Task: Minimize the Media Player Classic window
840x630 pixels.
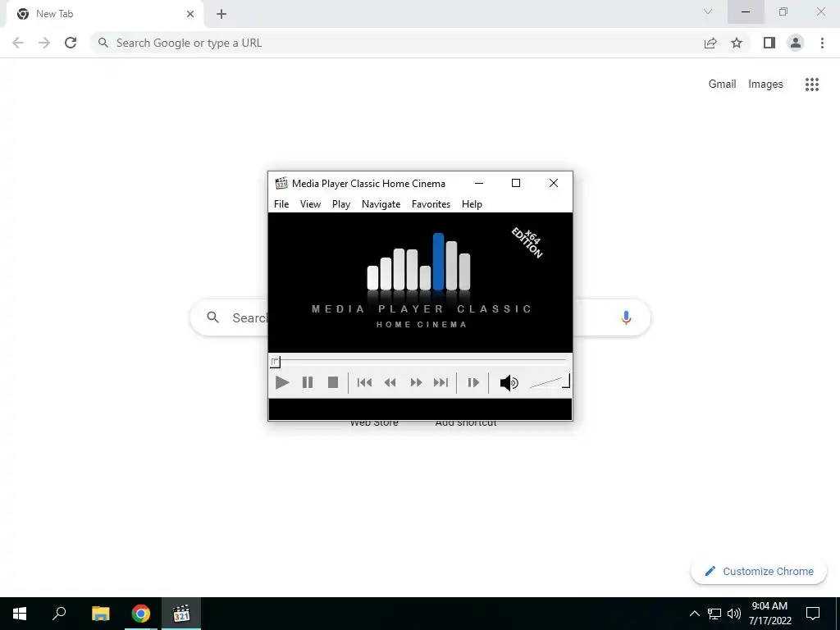Action: [479, 183]
